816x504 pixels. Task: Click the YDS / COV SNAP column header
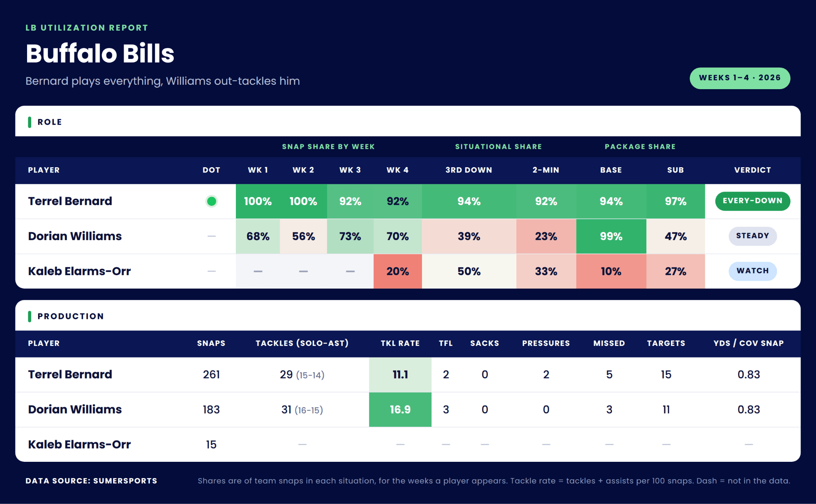pos(748,343)
